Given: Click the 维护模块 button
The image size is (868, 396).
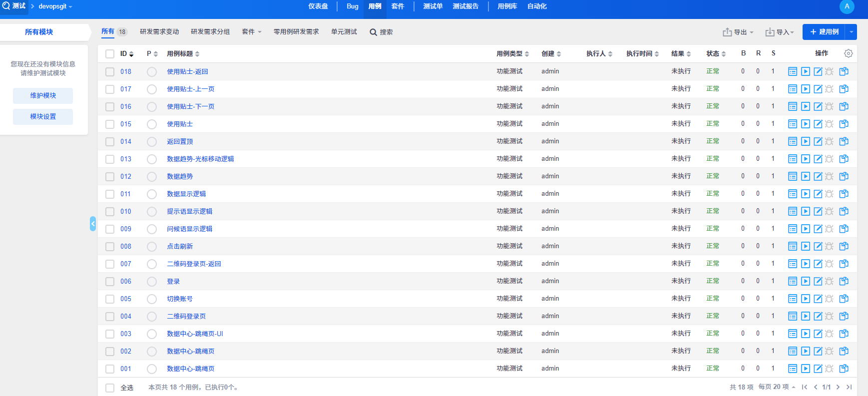Looking at the screenshot, I should pyautogui.click(x=43, y=95).
